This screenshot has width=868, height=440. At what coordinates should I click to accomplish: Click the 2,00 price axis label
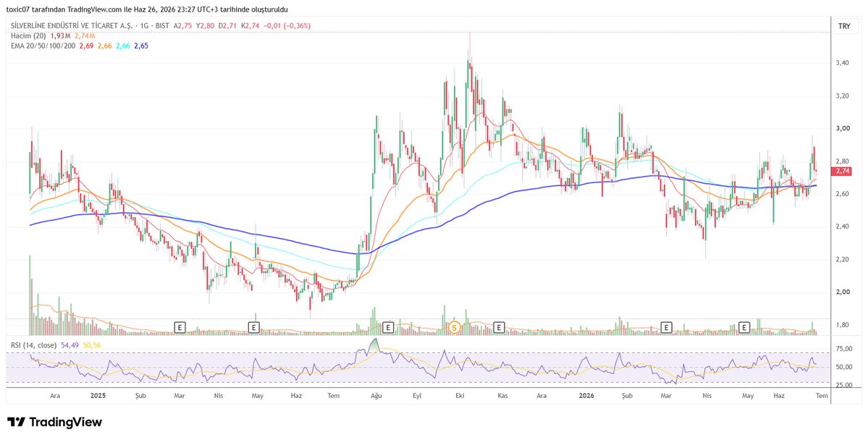tap(843, 292)
